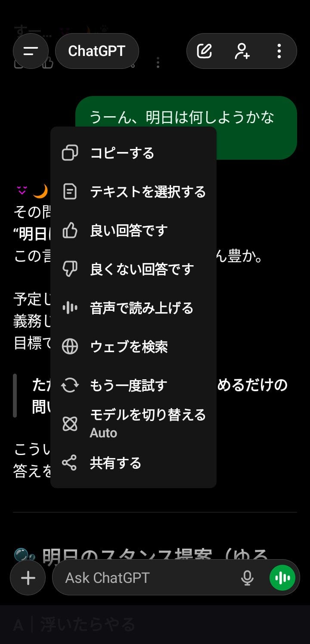This screenshot has height=644, width=310.
Task: Choose テキストを選択する menu option
Action: tap(148, 192)
